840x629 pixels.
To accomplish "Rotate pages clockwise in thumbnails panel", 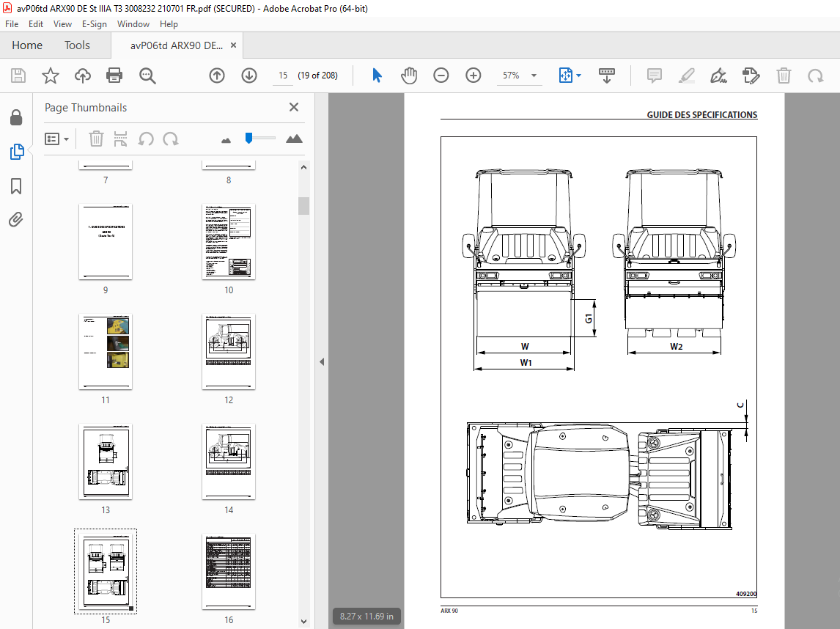I will point(170,139).
